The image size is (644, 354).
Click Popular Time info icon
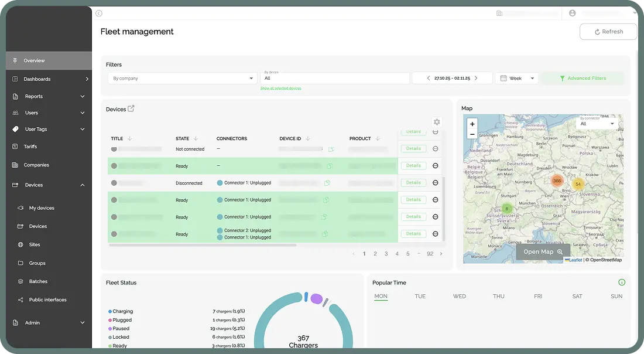tap(622, 282)
